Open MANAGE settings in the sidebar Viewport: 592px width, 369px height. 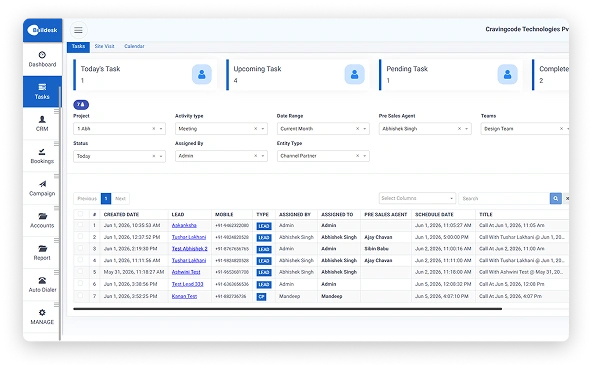[x=42, y=317]
